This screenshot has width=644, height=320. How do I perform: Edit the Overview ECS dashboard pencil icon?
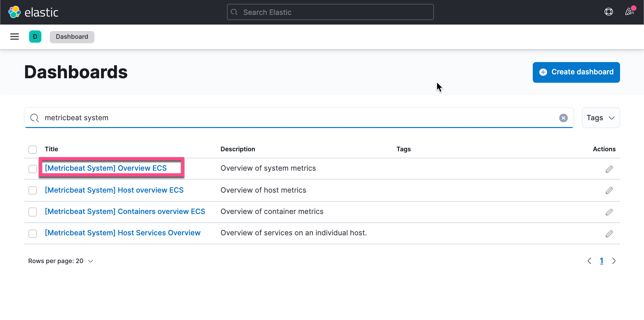point(609,169)
